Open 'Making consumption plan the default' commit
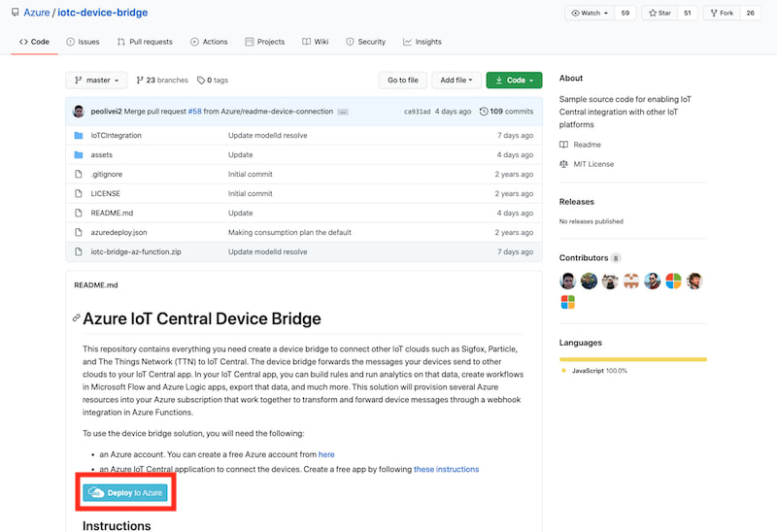Image resolution: width=777 pixels, height=532 pixels. coord(289,232)
